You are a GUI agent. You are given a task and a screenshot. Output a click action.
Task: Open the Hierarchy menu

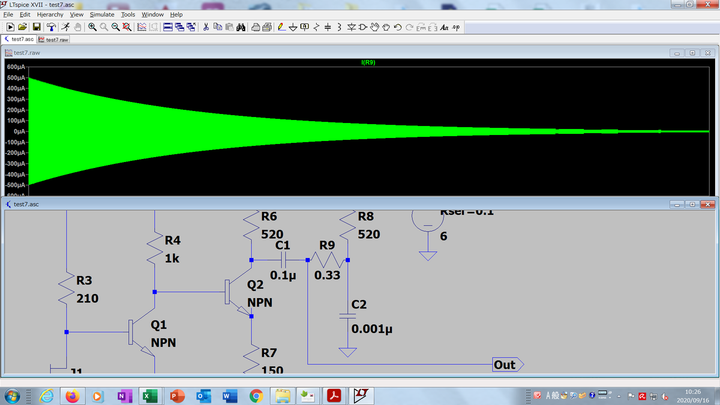[x=49, y=15]
